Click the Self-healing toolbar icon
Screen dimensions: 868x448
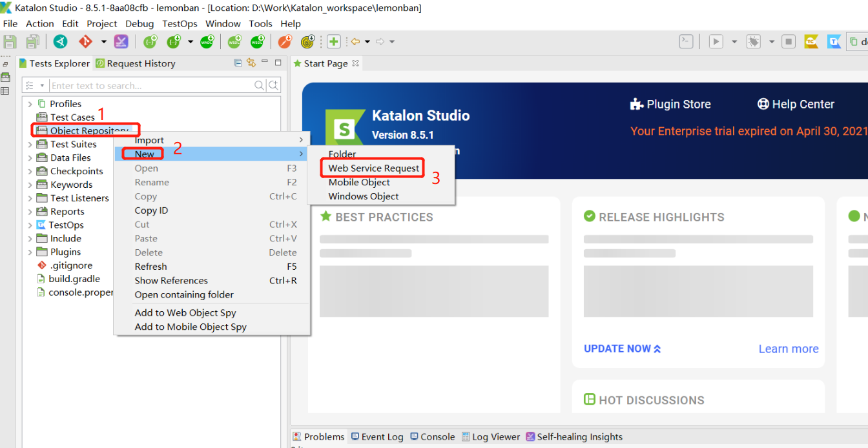(121, 42)
